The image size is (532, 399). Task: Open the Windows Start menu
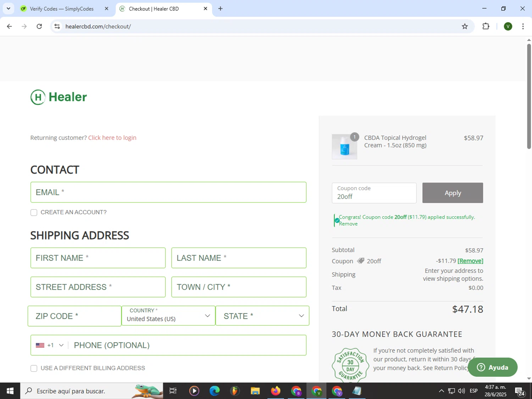(x=10, y=391)
